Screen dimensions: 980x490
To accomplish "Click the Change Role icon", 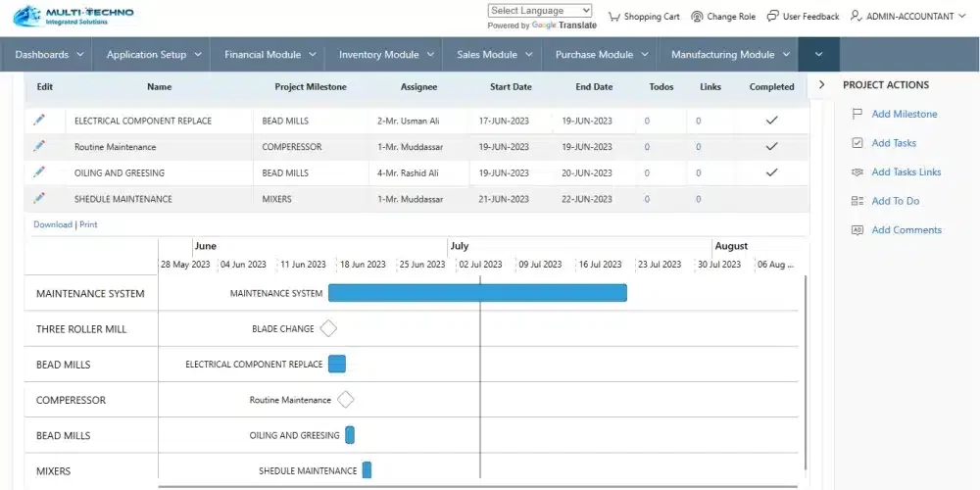I will [697, 17].
